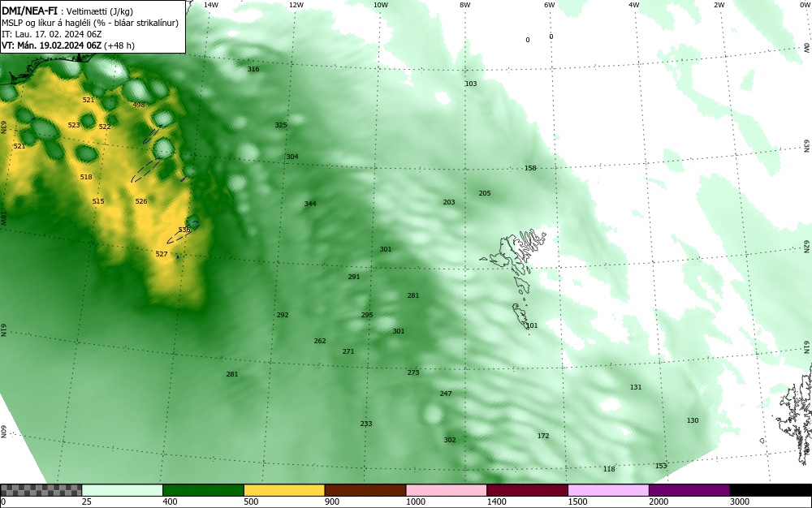The image size is (812, 508).
Task: Select the 172 value on the map
Action: [x=543, y=436]
